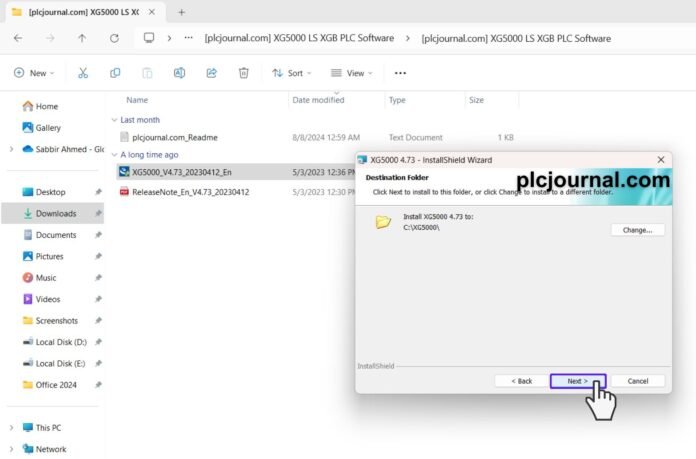Screen dimensions: 696x459
Task: Click the Delete trash icon
Action: click(244, 73)
